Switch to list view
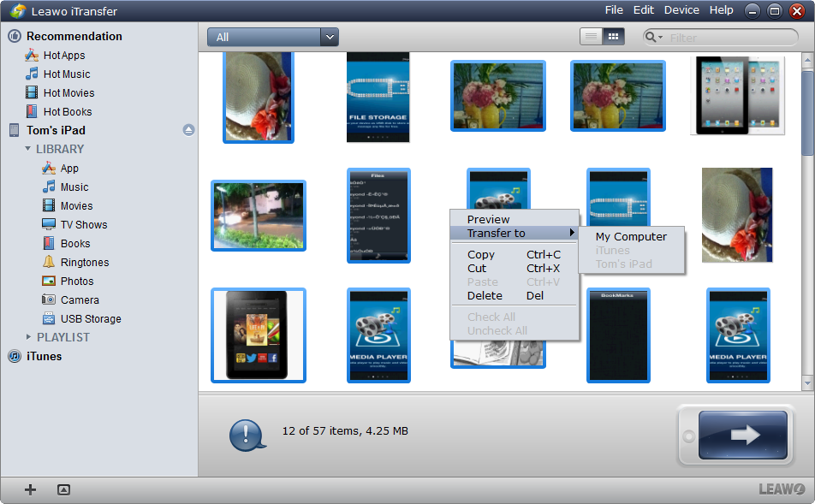This screenshot has height=504, width=815. coord(591,37)
